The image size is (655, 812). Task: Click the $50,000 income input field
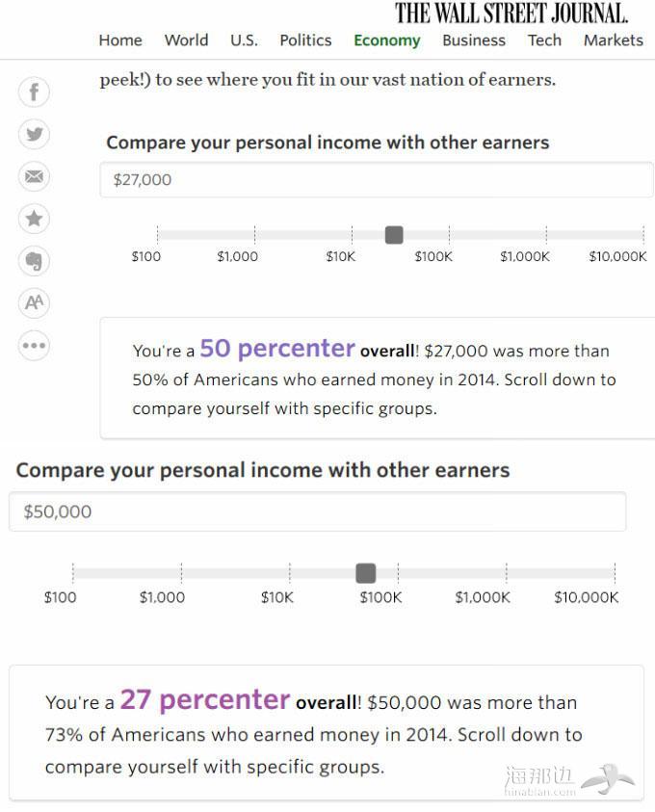(x=318, y=511)
